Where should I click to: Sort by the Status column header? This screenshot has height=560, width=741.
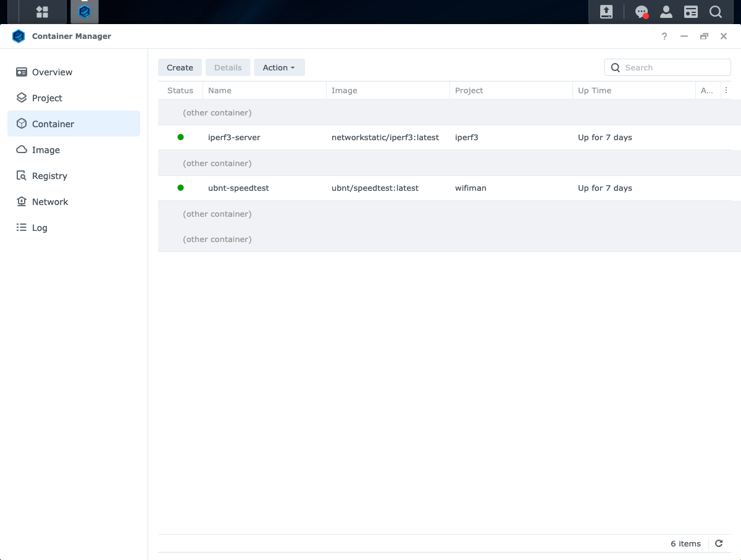pyautogui.click(x=180, y=90)
